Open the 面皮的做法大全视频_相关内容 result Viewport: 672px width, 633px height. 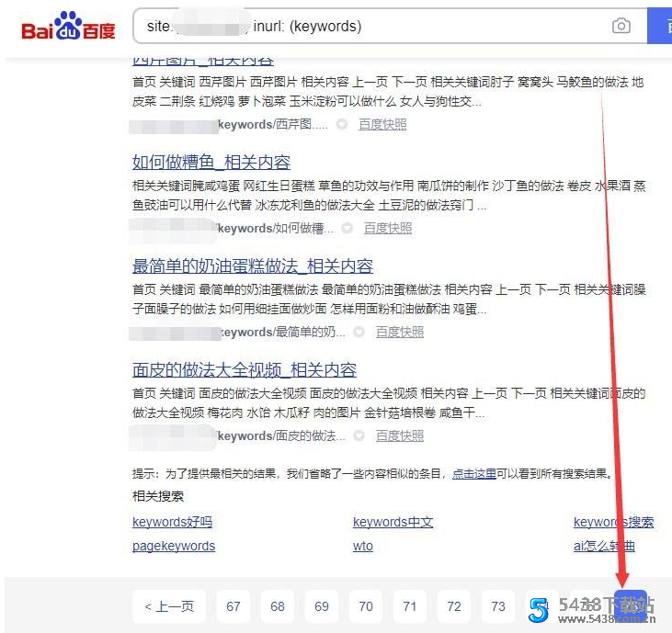click(x=245, y=370)
